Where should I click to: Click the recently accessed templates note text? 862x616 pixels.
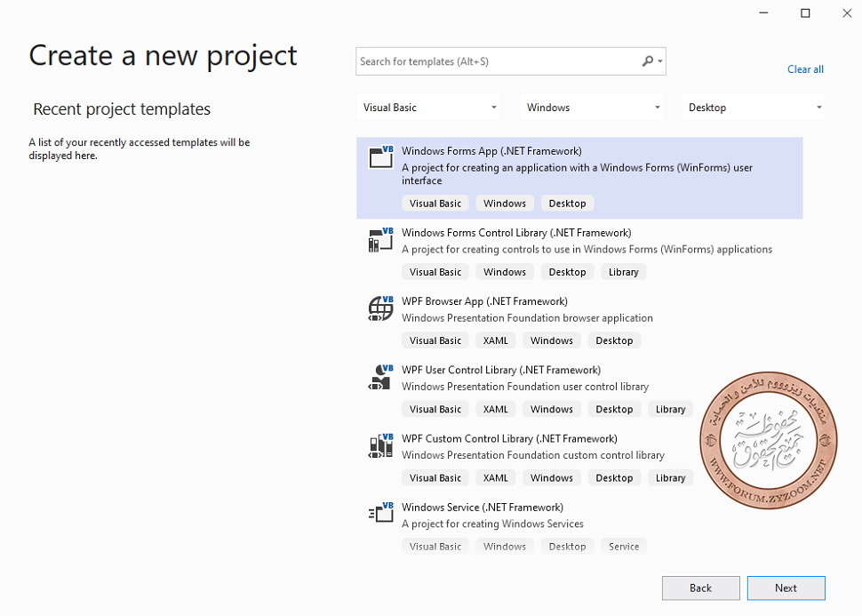point(140,149)
